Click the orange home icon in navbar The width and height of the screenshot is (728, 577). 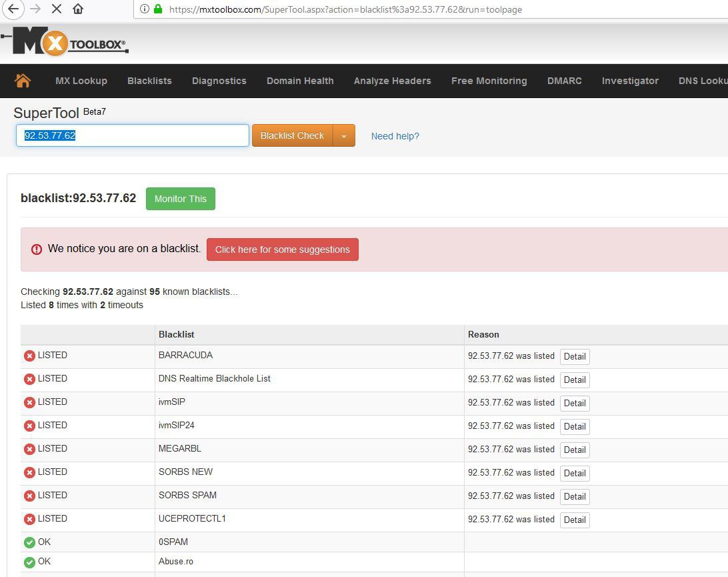click(x=22, y=80)
